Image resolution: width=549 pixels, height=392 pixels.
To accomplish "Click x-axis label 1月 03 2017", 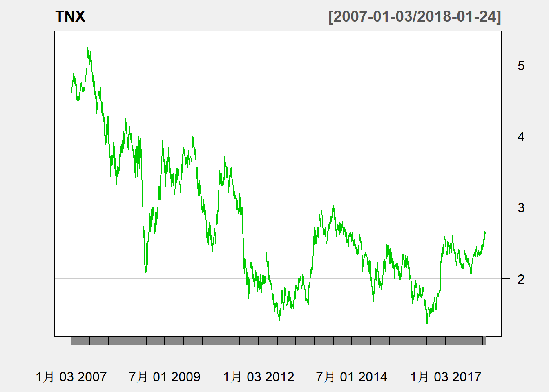I will click(x=446, y=376).
